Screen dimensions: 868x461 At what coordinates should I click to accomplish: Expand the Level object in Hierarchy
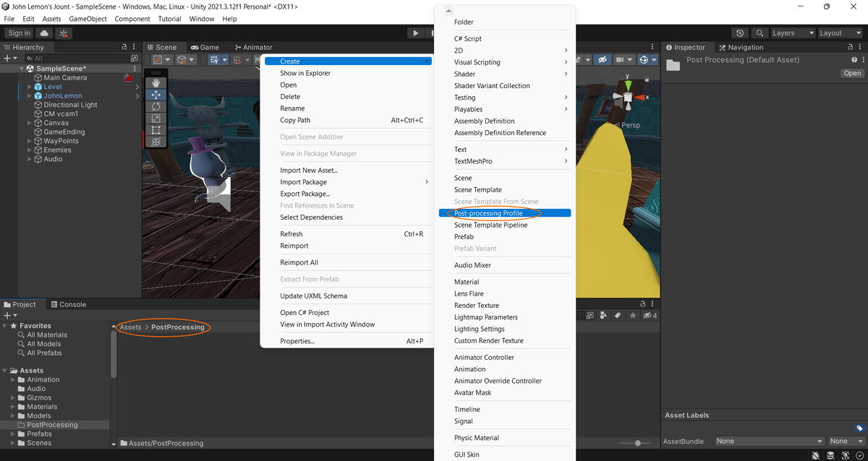[30, 87]
